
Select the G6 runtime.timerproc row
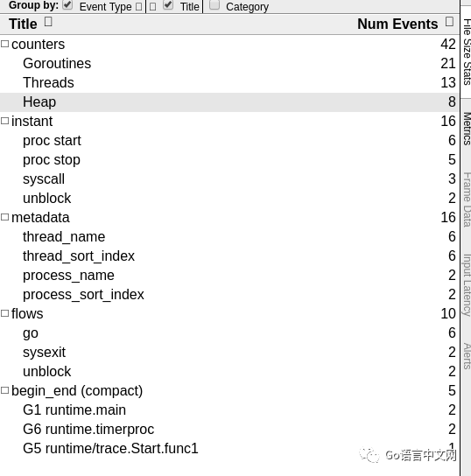pos(229,429)
